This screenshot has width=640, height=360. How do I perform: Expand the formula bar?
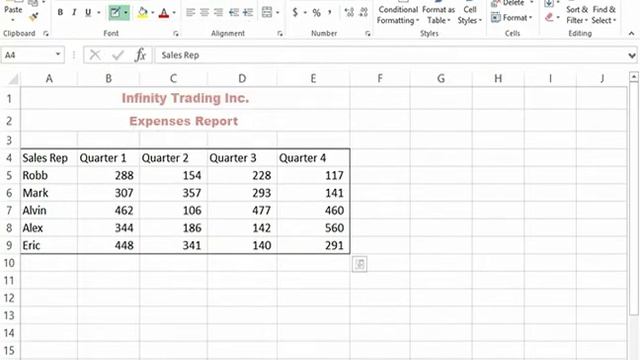(x=632, y=55)
